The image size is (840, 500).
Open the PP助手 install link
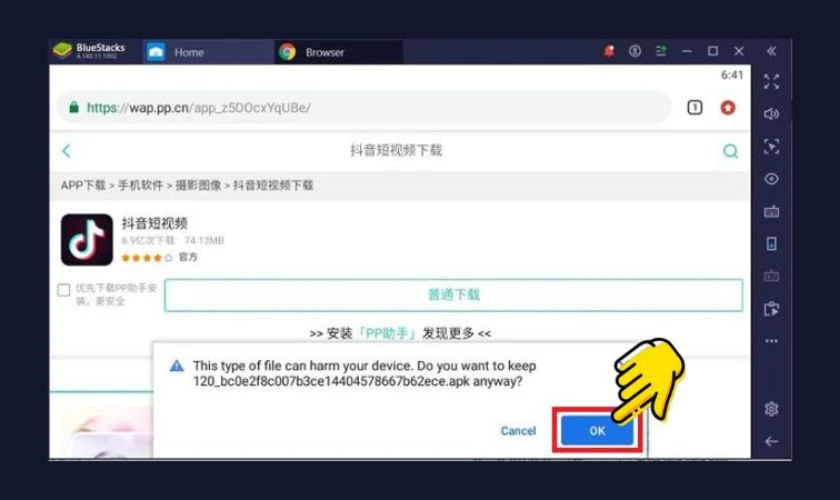(387, 333)
